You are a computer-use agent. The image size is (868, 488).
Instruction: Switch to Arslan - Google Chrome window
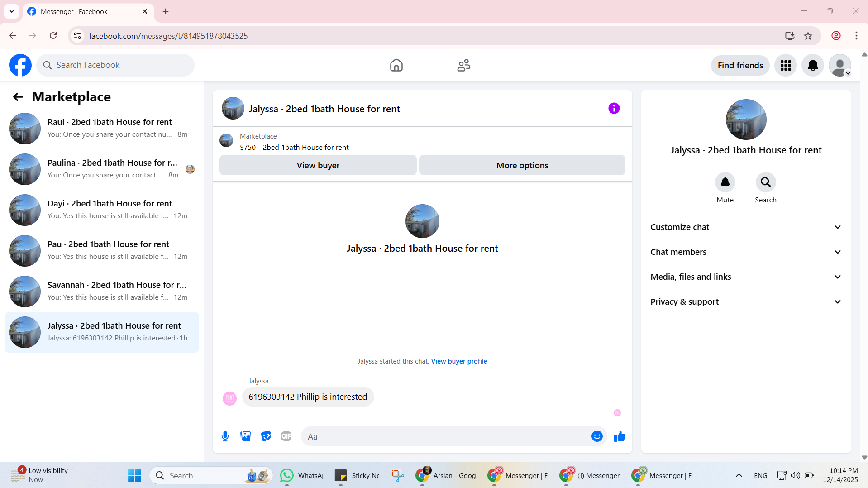point(446,476)
